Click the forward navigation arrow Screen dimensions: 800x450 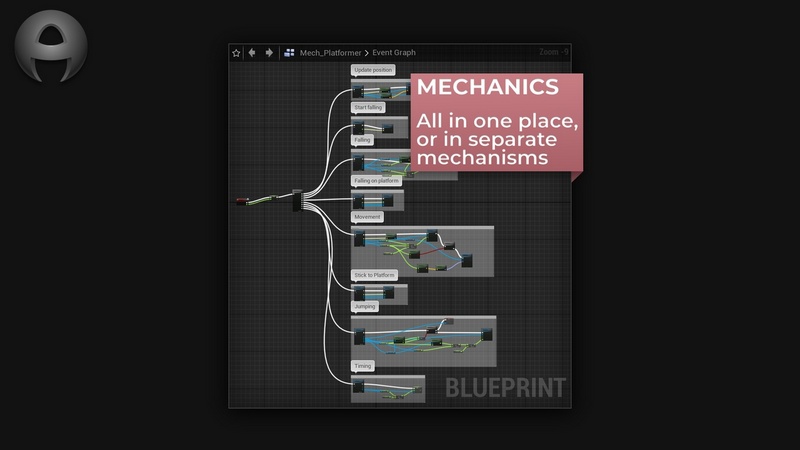coord(268,52)
